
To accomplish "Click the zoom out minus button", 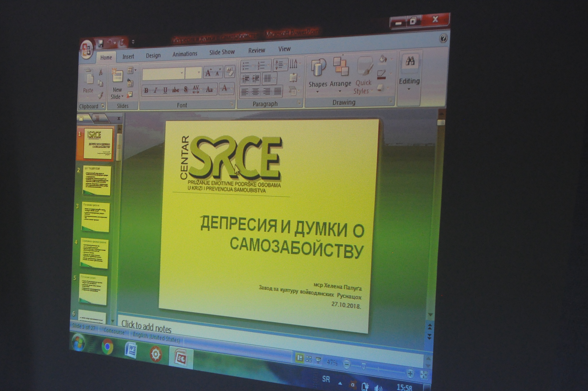I will click(346, 365).
